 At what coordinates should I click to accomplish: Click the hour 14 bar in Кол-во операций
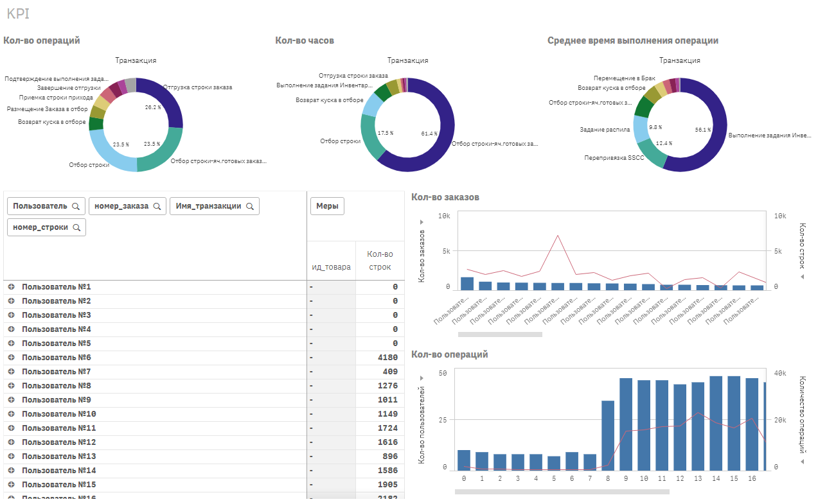pos(716,422)
